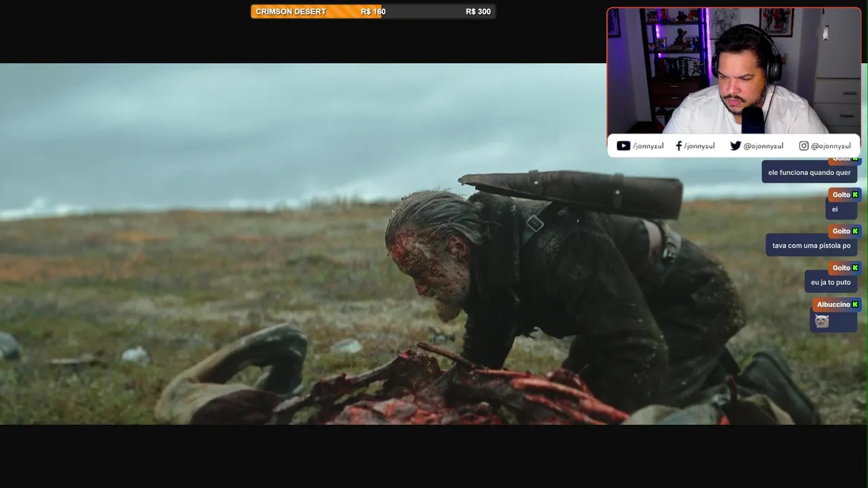Select Twitter handle @ojonnyzul
Screen dimensions: 868x488
(x=763, y=146)
